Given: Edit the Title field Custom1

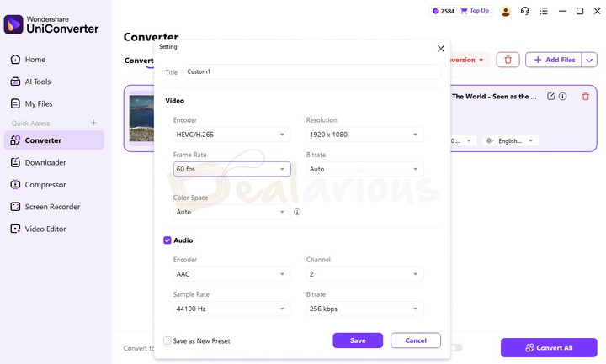Looking at the screenshot, I should [x=312, y=71].
